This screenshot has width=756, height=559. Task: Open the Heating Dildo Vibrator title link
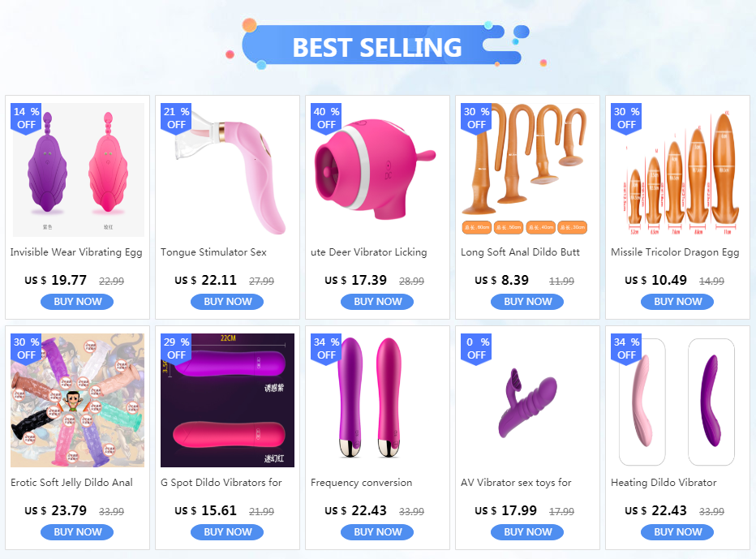point(664,483)
